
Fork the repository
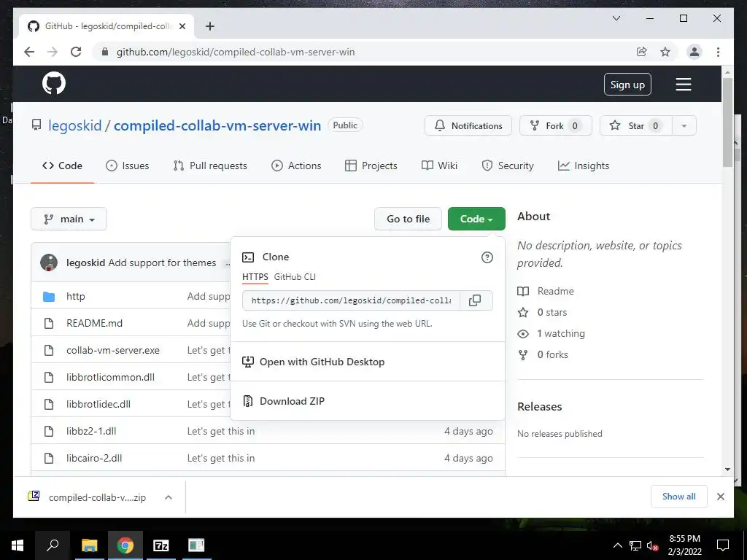point(555,125)
